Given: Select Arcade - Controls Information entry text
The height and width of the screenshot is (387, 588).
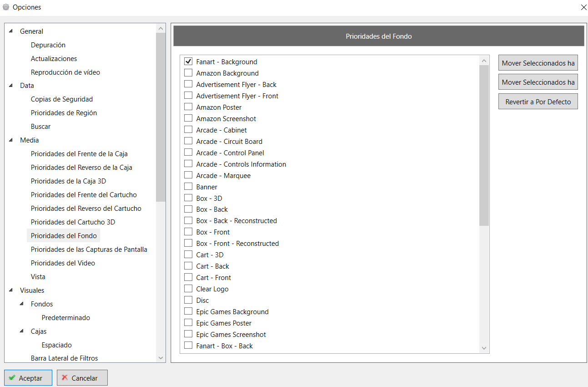Looking at the screenshot, I should (241, 164).
